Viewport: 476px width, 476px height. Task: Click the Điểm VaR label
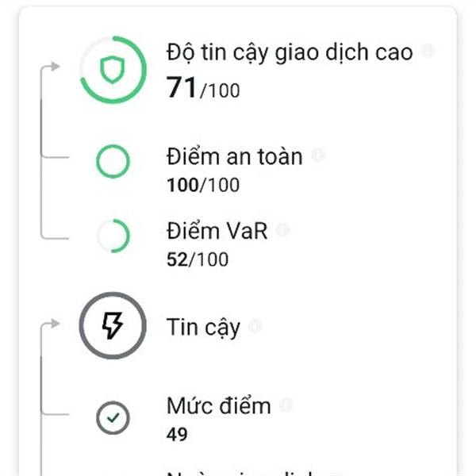coord(217,231)
